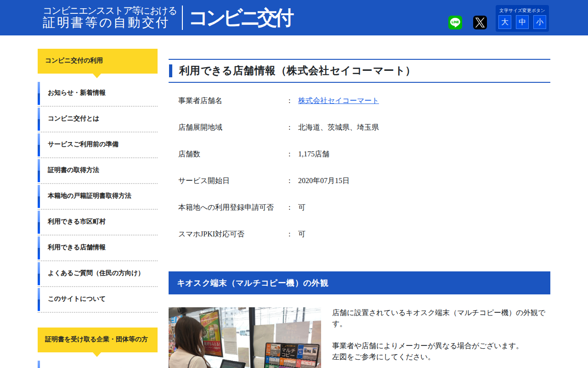This screenshot has width=588, height=368.
Task: Click the キオスク端末（マルチコピー機）の外観 section header
Action: pos(359,283)
